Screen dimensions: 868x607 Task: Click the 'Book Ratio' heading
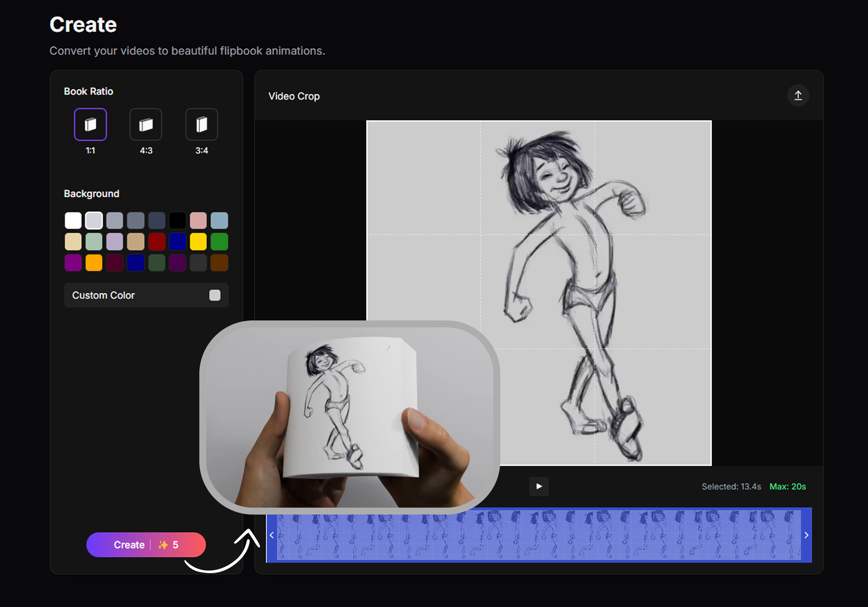click(x=88, y=91)
